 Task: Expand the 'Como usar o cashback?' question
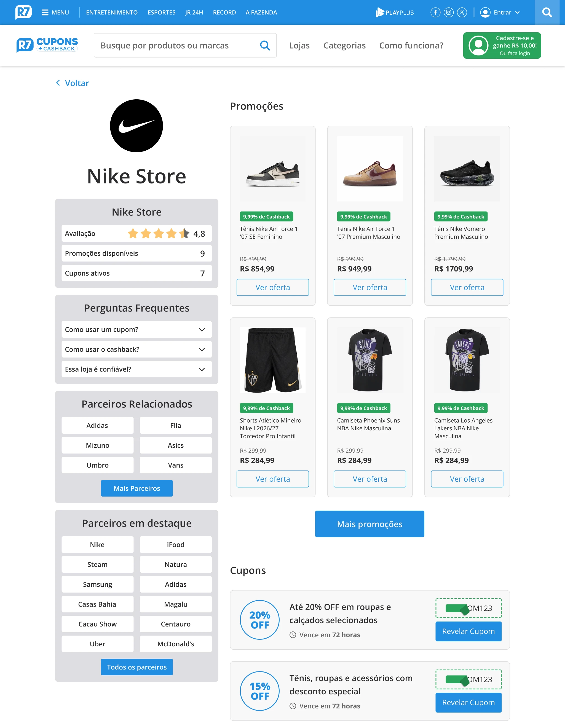136,349
